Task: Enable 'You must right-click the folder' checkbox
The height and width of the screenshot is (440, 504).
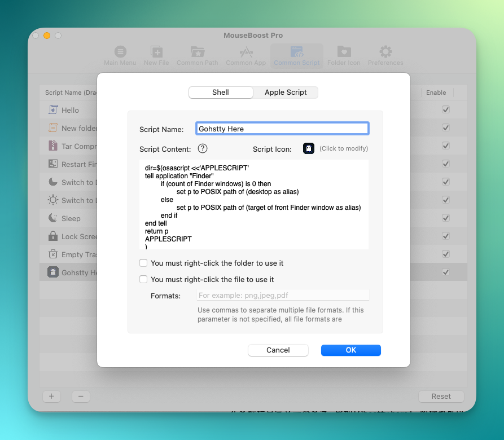Action: (143, 263)
